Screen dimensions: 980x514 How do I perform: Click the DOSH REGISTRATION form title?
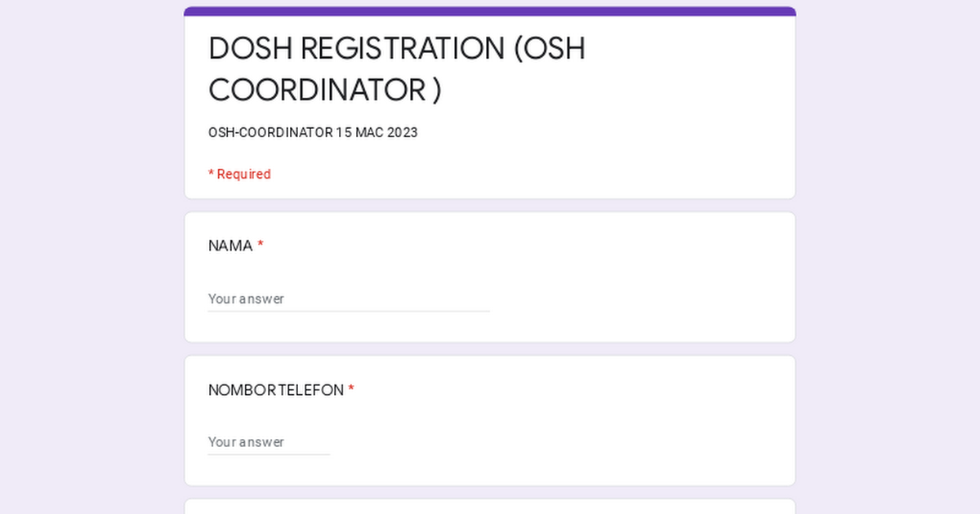pyautogui.click(x=396, y=69)
